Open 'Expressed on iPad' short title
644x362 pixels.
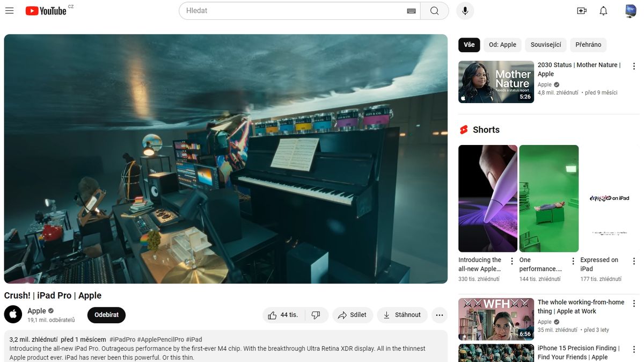click(599, 264)
